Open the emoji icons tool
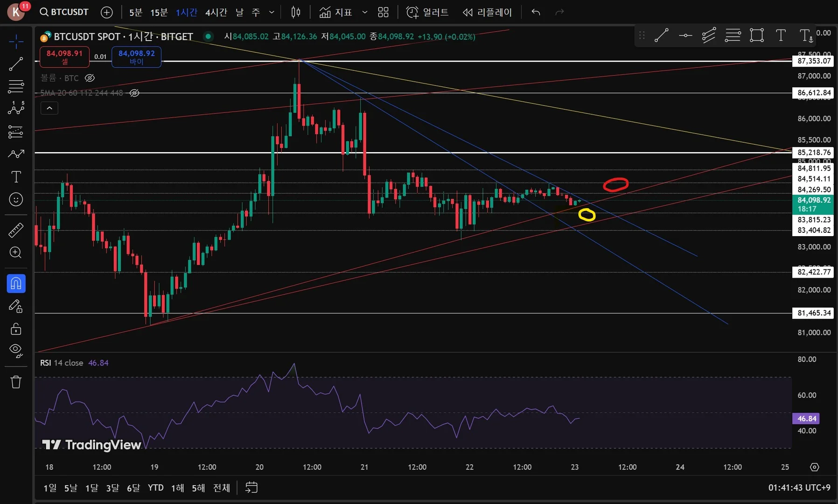838x504 pixels. (16, 200)
